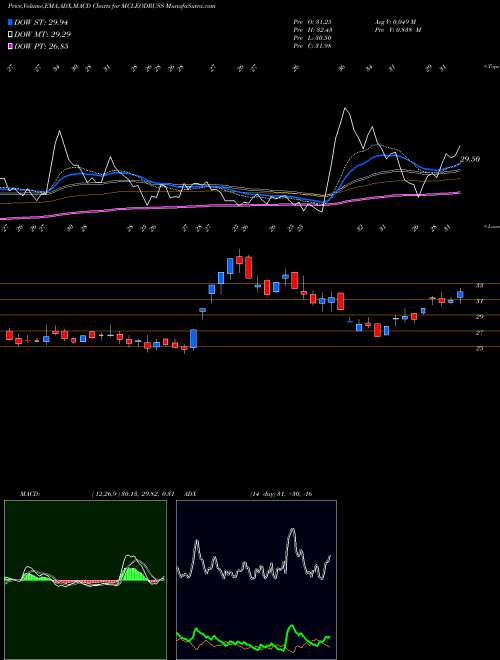
Task: Click the last blue candlestick at right
Action: (x=460, y=294)
